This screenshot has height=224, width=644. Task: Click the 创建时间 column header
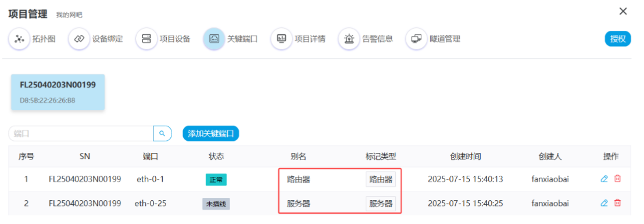pyautogui.click(x=466, y=156)
